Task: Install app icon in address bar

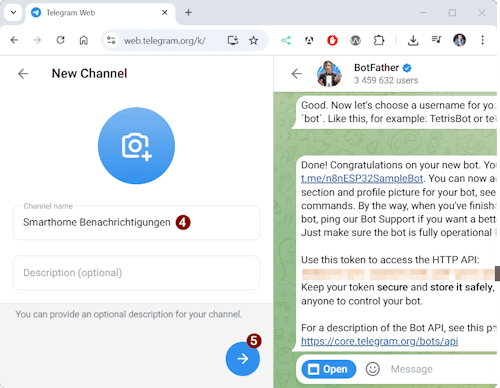Action: click(233, 41)
